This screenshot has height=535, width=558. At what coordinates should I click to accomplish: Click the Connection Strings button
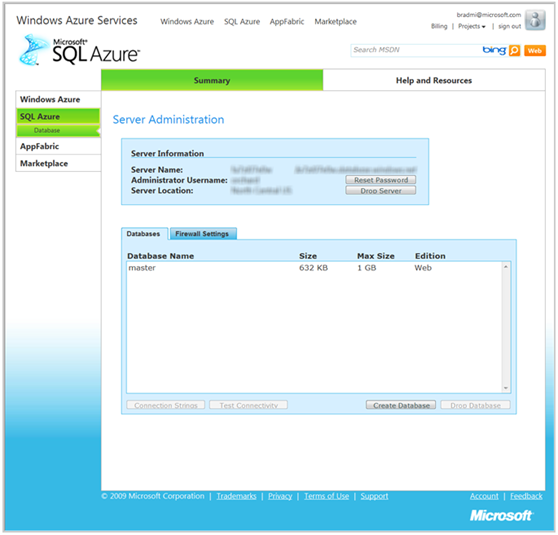[x=166, y=405]
